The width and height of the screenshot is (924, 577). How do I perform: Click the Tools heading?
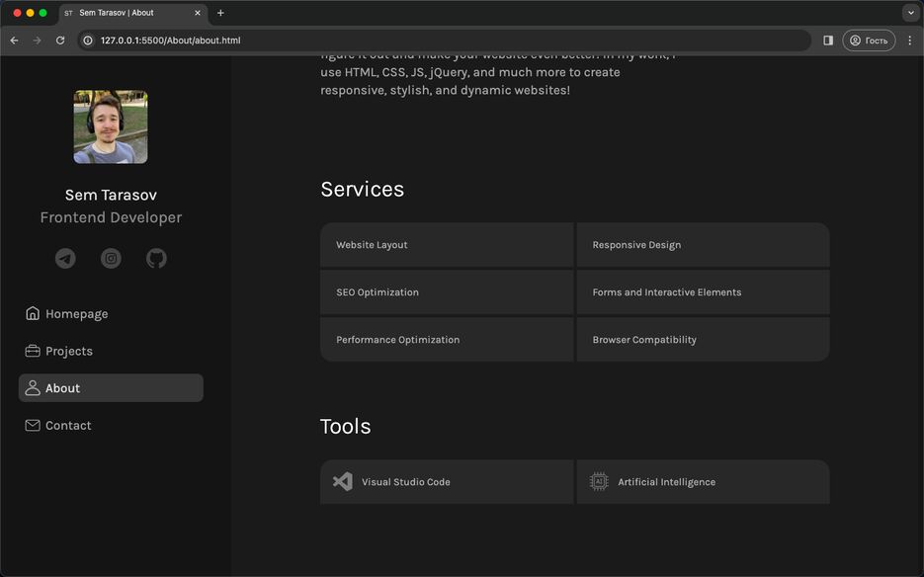tap(345, 426)
